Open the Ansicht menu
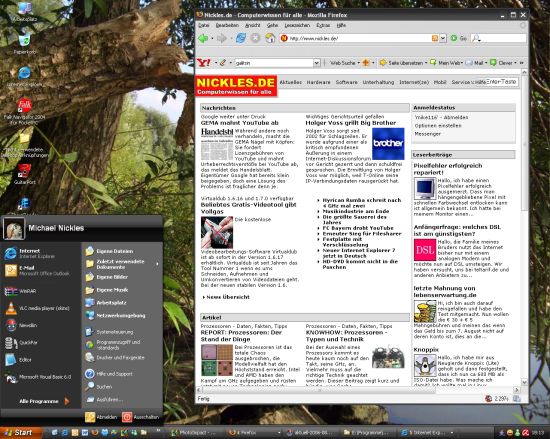Image resolution: width=550 pixels, height=439 pixels. tap(253, 25)
